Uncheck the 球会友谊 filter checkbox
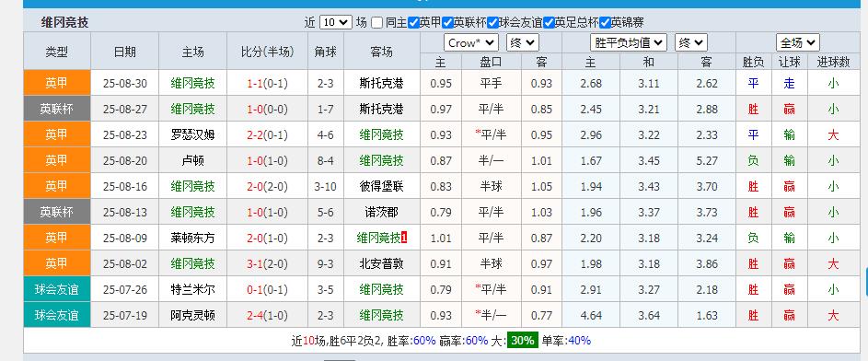This screenshot has width=868, height=361. pyautogui.click(x=492, y=23)
